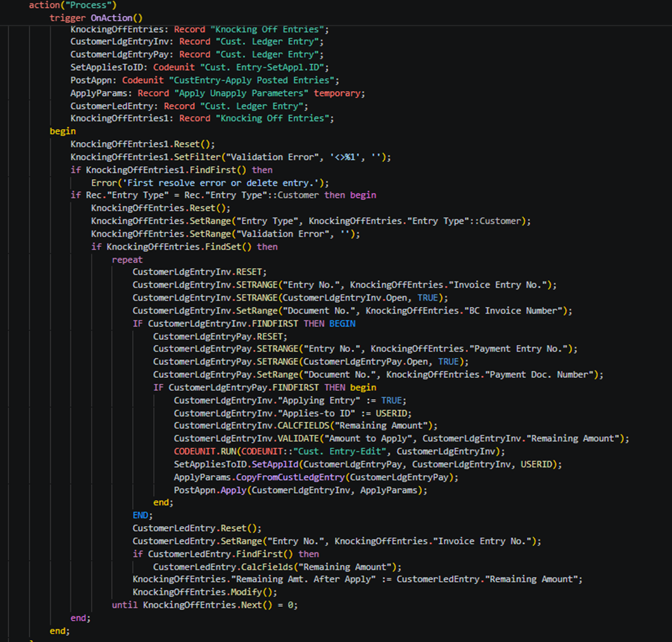
Task: Click the CODEUNIT.RUN "Cust. Entry-Edit" line
Action: pyautogui.click(x=339, y=452)
